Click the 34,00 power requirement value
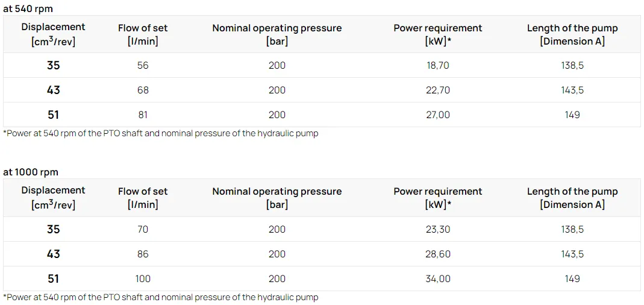 tap(438, 278)
